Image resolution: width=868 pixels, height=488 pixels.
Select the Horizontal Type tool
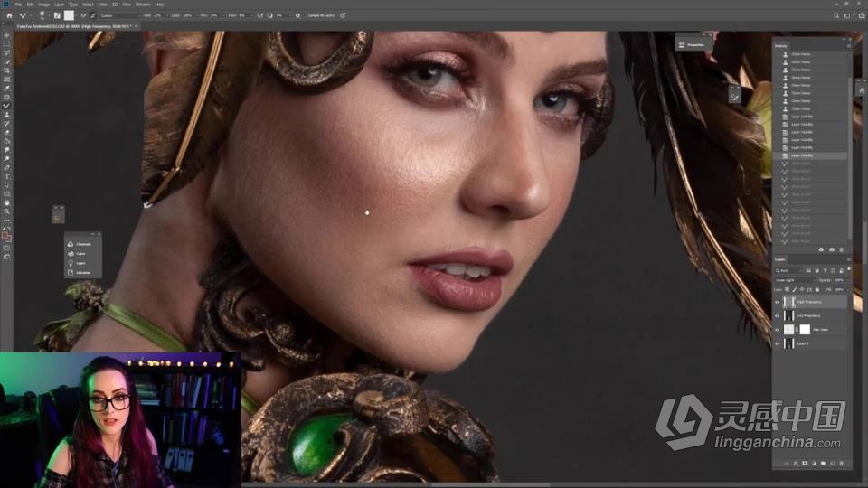(x=6, y=176)
